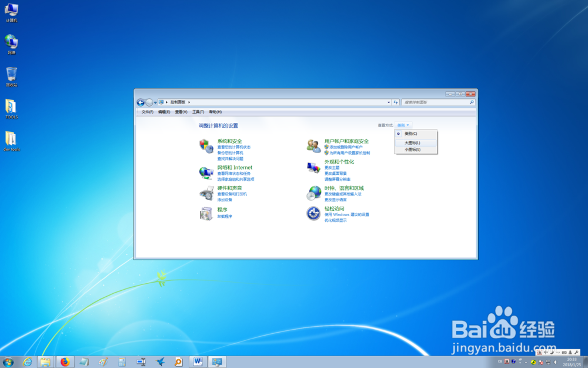
Task: Launch Firefox from the taskbar
Action: [65, 362]
